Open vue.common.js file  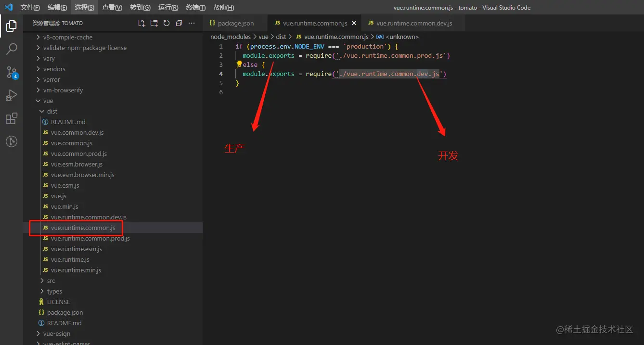click(71, 143)
